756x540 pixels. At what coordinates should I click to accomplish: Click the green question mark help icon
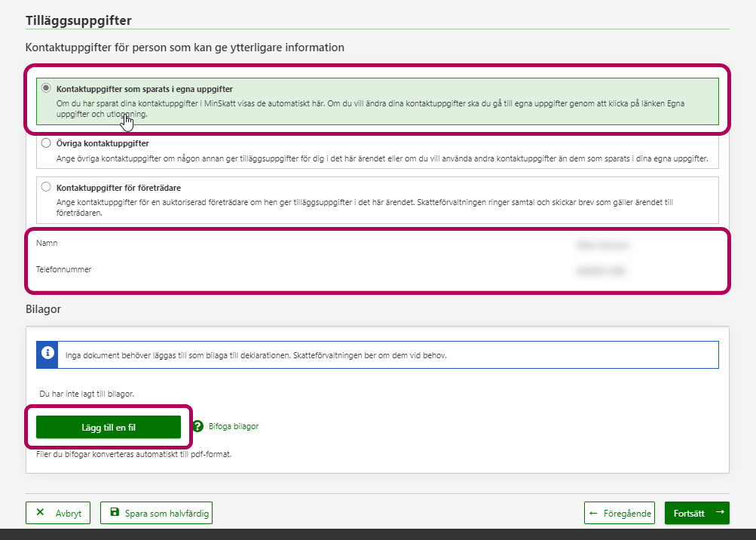tap(197, 427)
